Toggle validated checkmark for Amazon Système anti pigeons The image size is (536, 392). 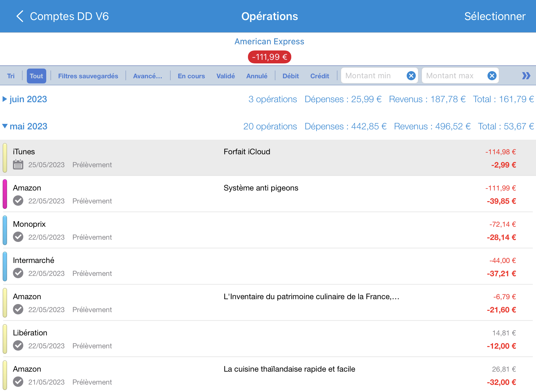click(x=18, y=201)
